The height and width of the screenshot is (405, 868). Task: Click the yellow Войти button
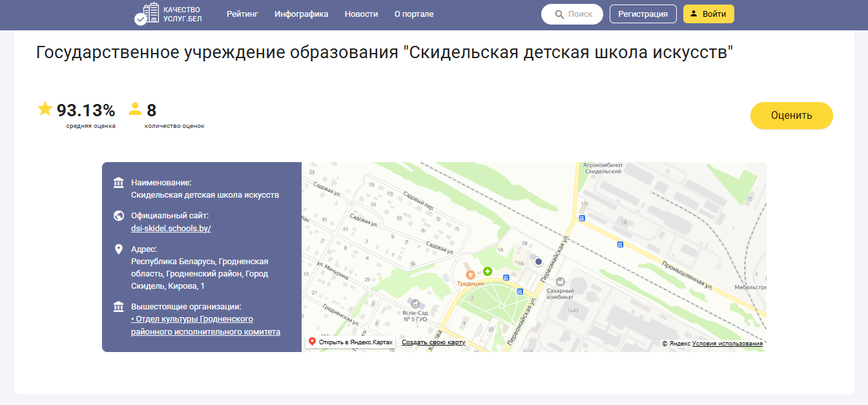click(708, 14)
